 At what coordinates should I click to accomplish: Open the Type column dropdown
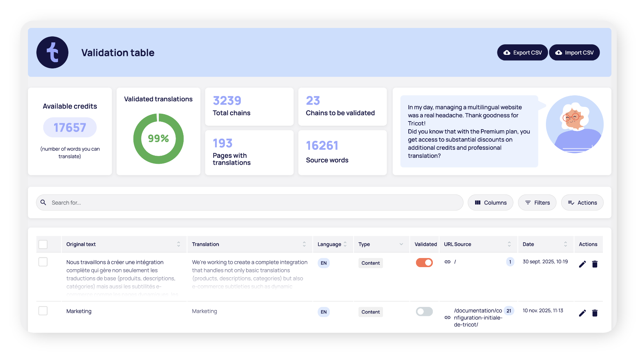click(x=400, y=244)
